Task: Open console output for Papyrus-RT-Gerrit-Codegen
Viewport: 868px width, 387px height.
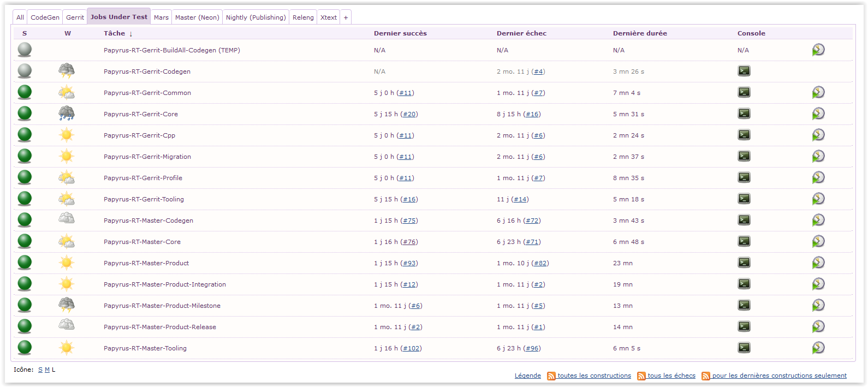Action: (744, 71)
